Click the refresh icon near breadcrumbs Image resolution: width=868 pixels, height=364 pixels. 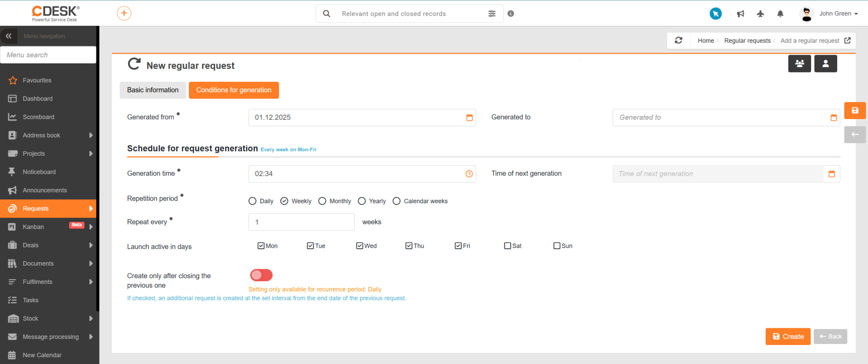(x=678, y=41)
